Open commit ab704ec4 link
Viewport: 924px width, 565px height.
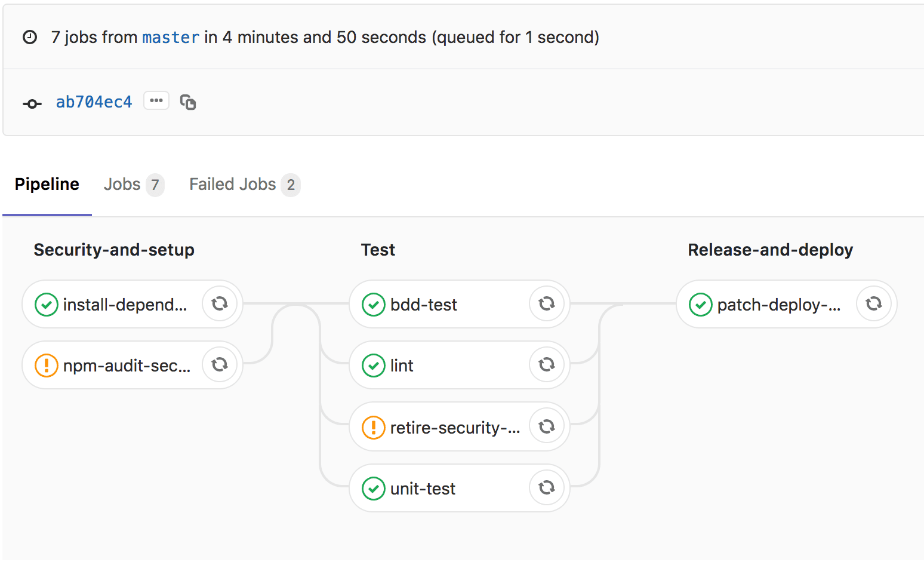(94, 102)
